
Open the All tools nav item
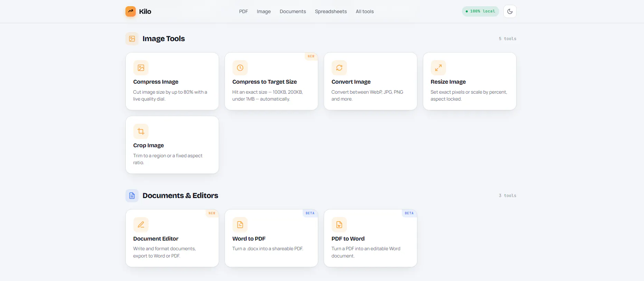[365, 11]
